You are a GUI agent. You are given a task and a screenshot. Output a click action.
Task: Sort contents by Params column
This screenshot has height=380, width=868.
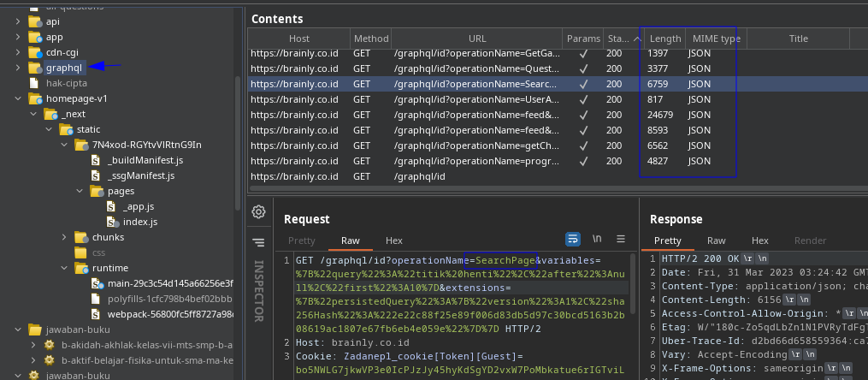pos(583,39)
